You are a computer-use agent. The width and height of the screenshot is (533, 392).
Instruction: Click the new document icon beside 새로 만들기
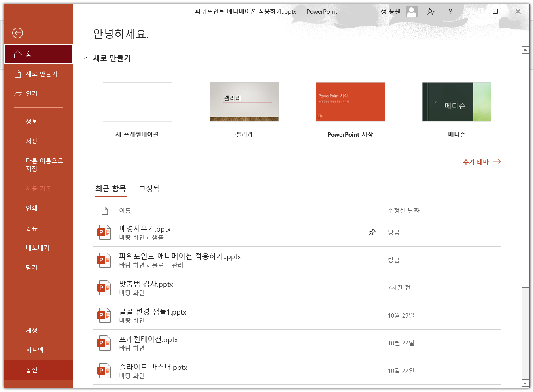17,74
